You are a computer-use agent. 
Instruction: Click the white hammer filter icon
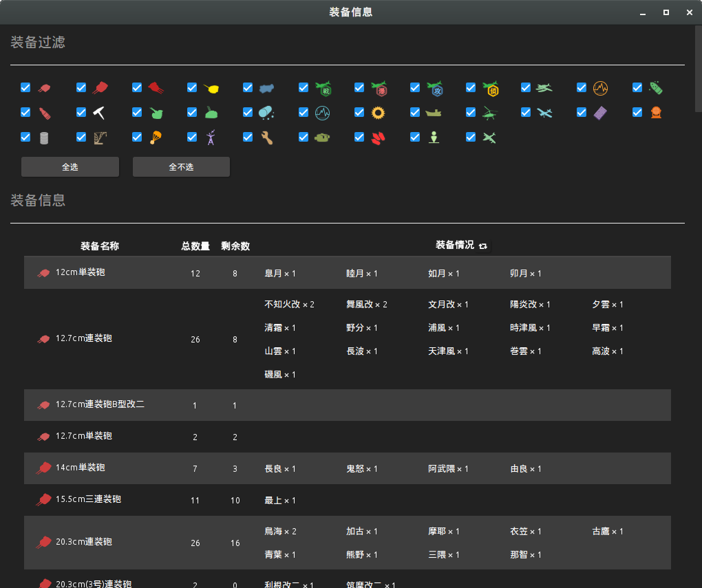(x=99, y=113)
